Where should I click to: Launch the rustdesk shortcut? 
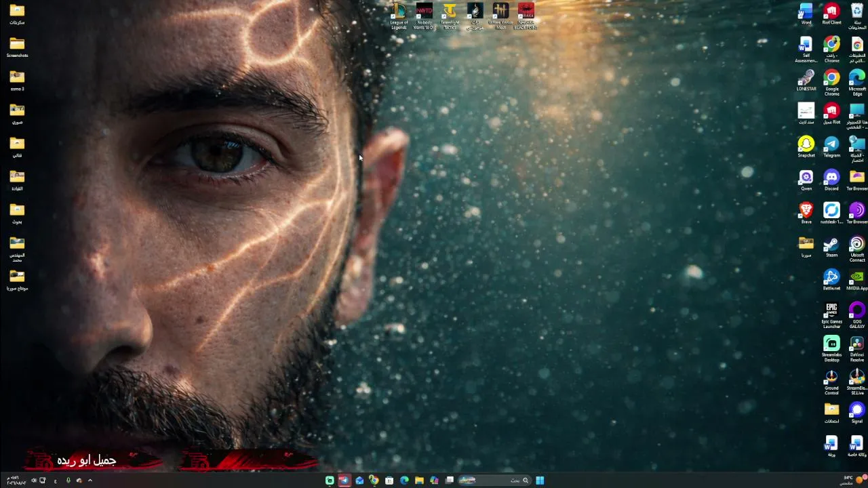[x=831, y=213]
